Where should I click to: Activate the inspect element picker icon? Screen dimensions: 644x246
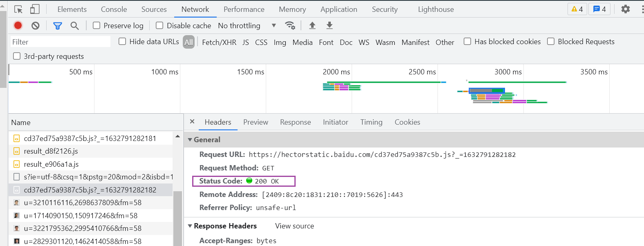coord(18,9)
